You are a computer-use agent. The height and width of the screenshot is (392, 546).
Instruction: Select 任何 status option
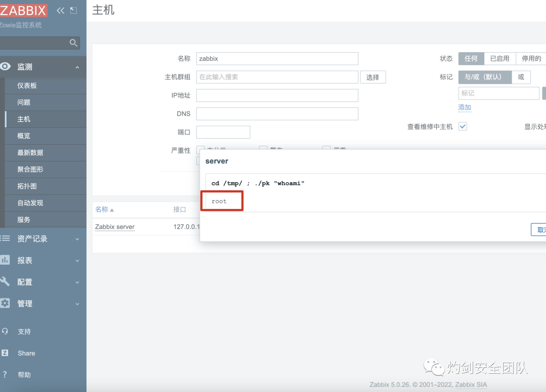coord(471,59)
